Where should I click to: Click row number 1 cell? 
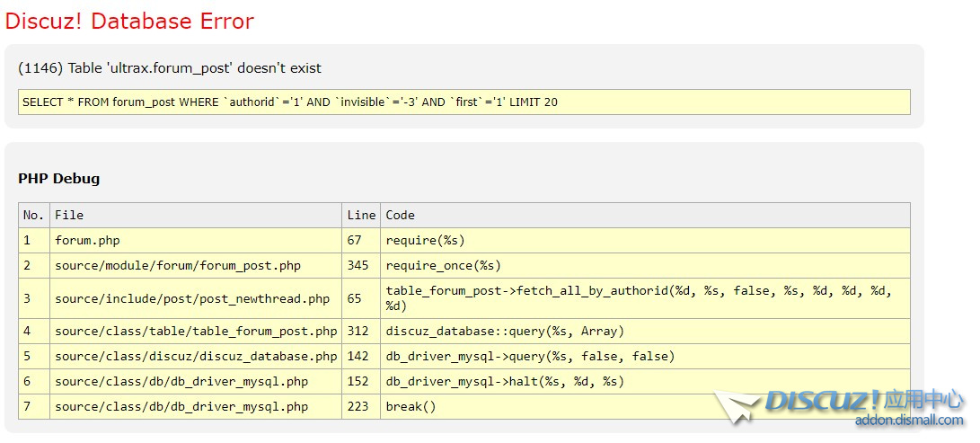tap(34, 241)
